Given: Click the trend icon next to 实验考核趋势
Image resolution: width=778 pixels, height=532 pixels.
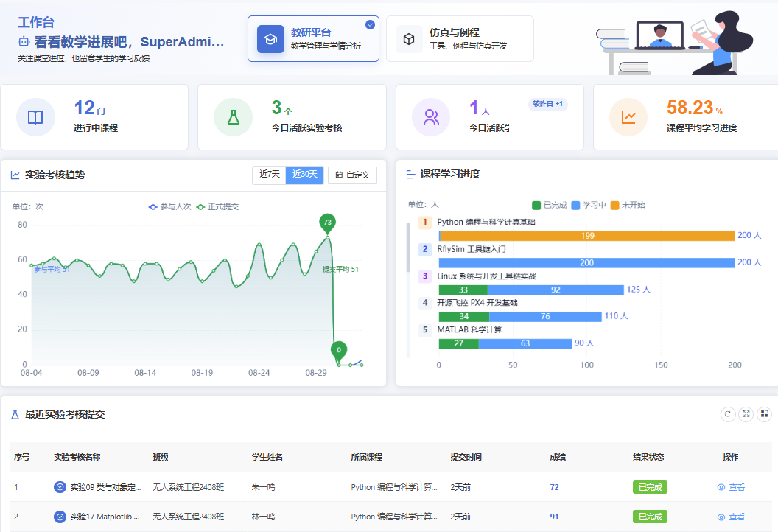Looking at the screenshot, I should pyautogui.click(x=15, y=175).
